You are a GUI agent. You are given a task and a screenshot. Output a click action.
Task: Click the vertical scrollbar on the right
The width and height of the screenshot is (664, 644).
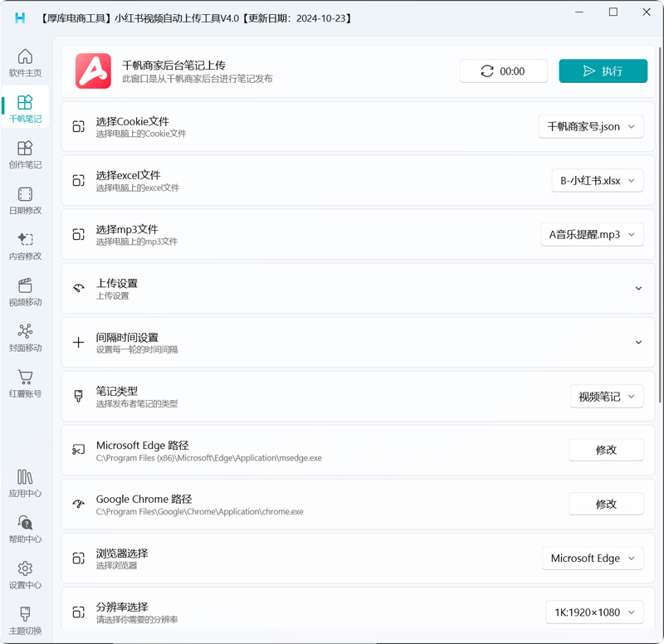[x=660, y=224]
